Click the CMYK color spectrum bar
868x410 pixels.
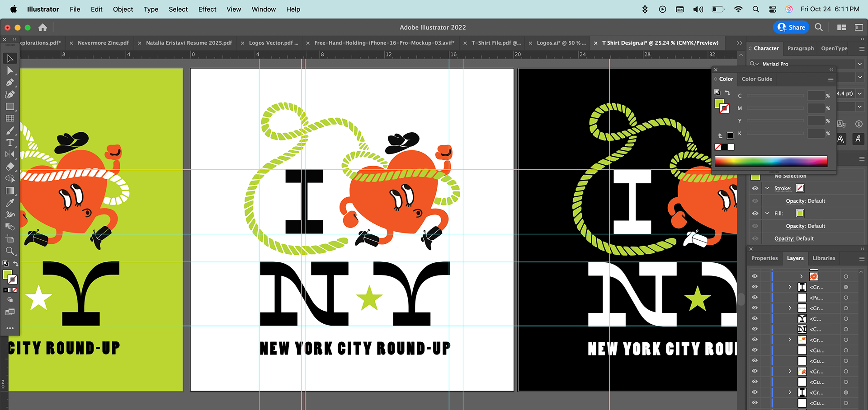[771, 161]
